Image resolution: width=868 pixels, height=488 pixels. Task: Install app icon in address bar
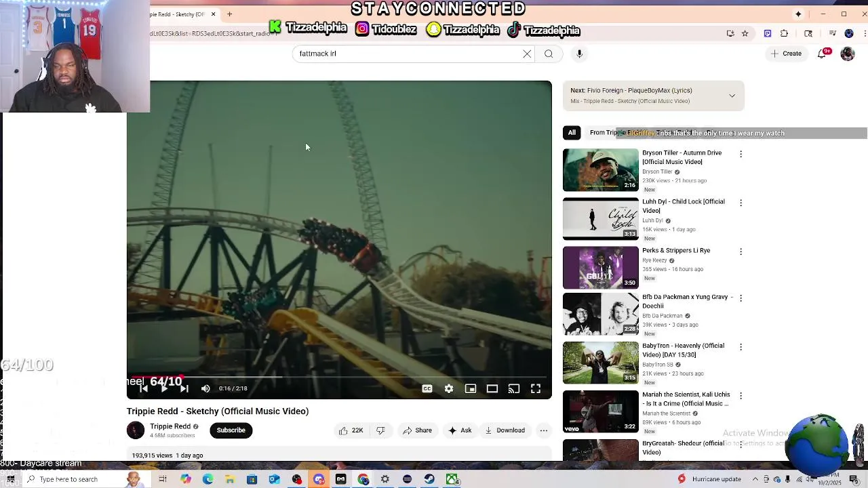click(x=730, y=33)
